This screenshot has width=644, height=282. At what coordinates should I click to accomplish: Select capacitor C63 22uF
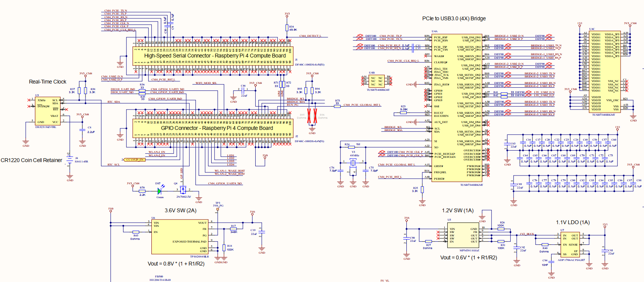click(508, 144)
